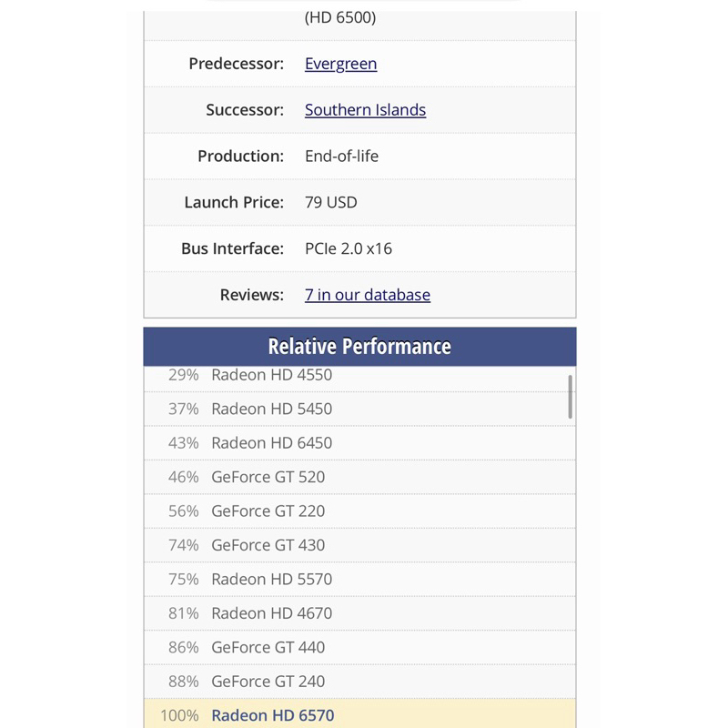Viewport: 728px width, 728px height.
Task: Click the Relative Performance section header
Action: coord(359,347)
